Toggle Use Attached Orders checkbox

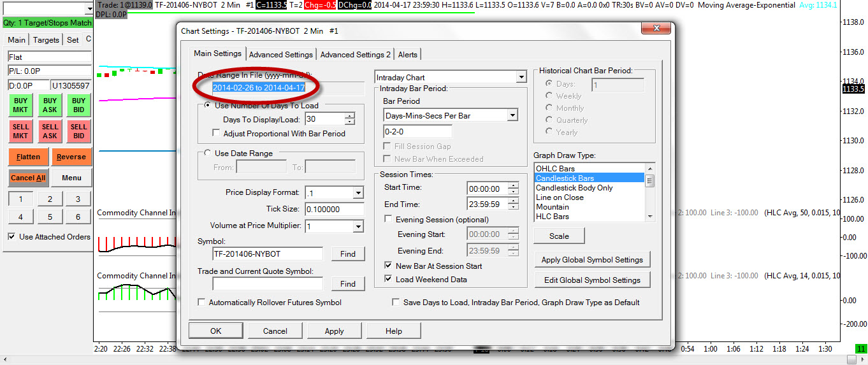pyautogui.click(x=11, y=237)
